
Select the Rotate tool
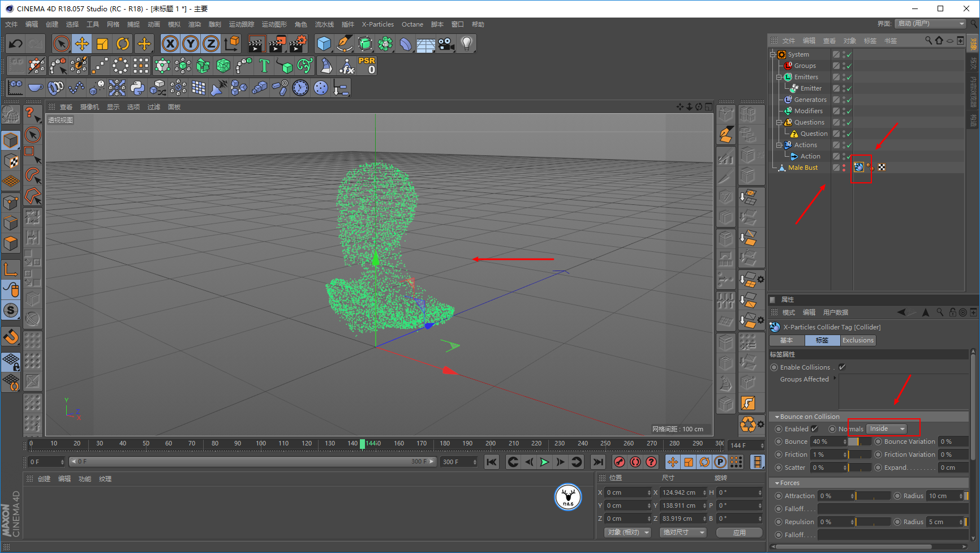click(x=123, y=43)
